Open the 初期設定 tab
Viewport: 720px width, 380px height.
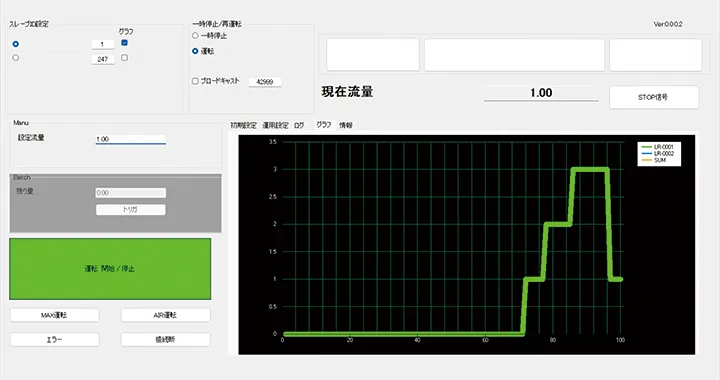(243, 125)
